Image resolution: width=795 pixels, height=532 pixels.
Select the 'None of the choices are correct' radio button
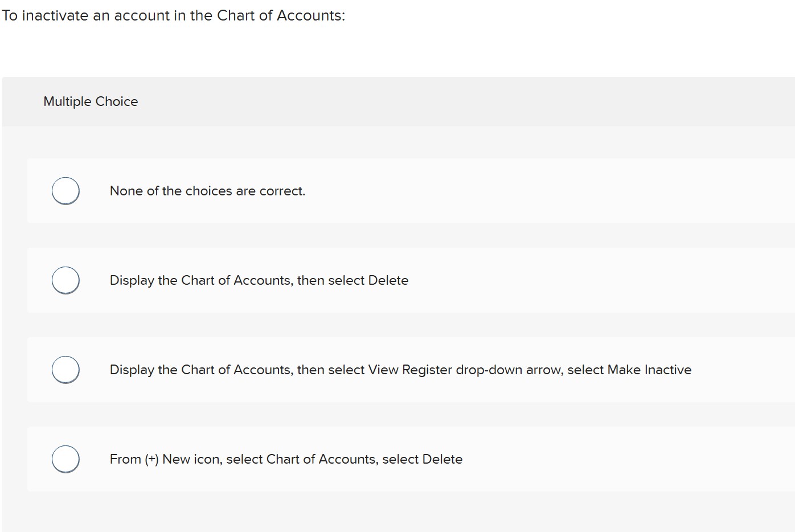[65, 191]
